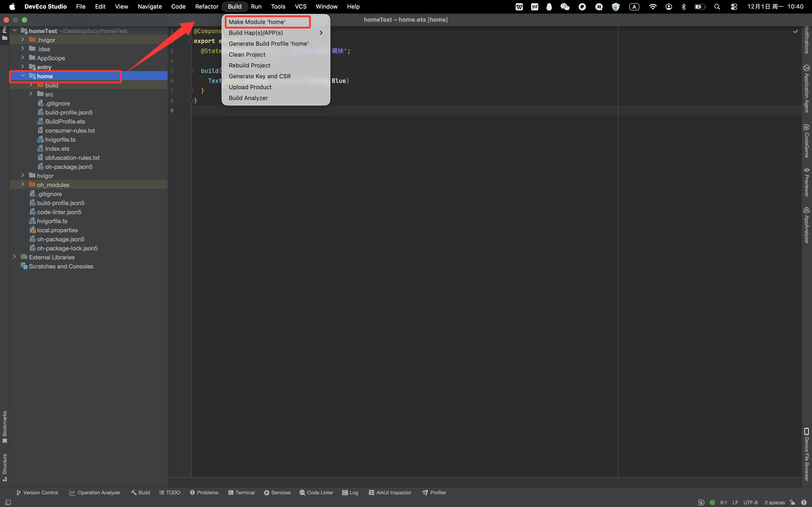Click the 2 spaces indent setting

[x=774, y=502]
